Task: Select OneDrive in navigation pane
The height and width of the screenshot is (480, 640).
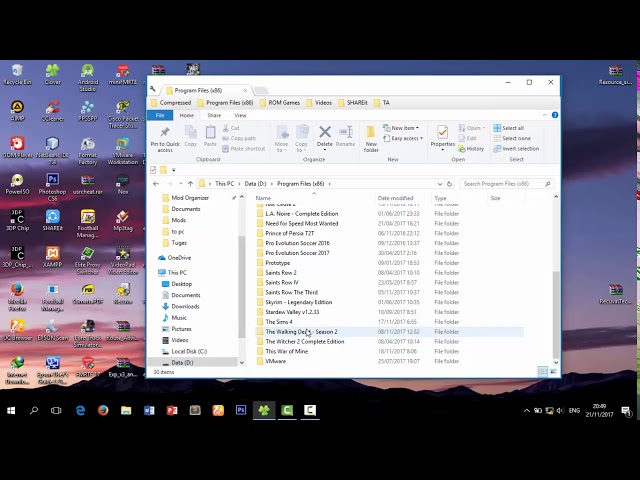Action: coord(175,258)
